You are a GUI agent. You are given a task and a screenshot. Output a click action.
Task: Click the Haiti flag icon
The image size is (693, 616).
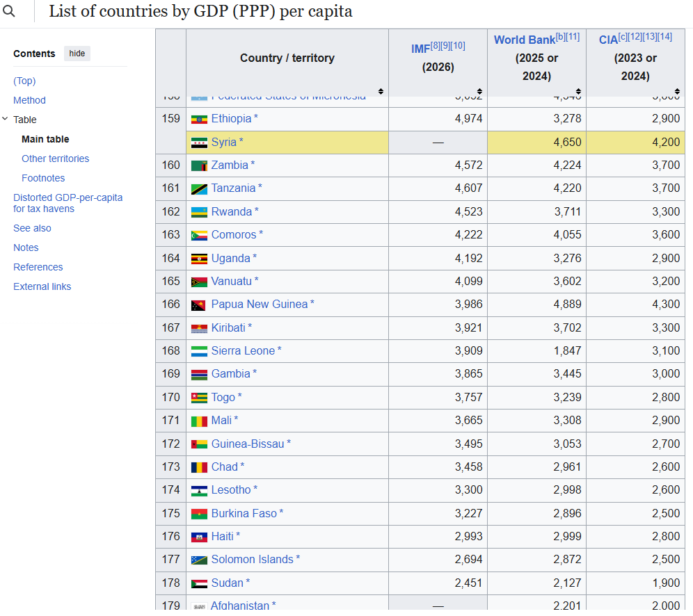[199, 537]
